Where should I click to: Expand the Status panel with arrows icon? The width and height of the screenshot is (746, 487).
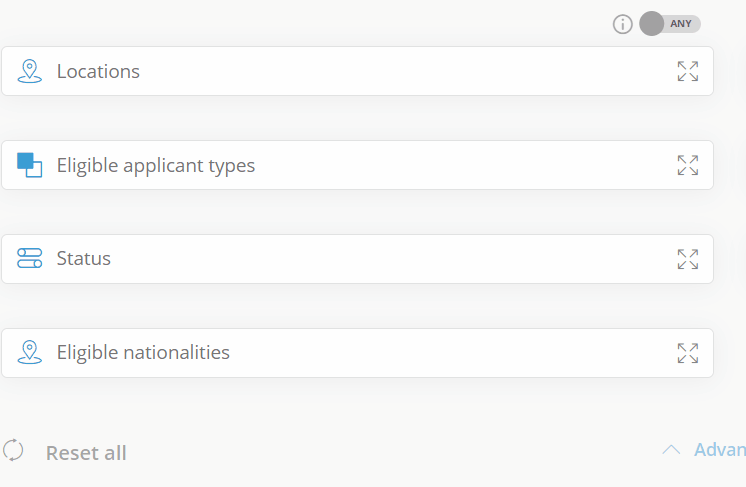[687, 259]
